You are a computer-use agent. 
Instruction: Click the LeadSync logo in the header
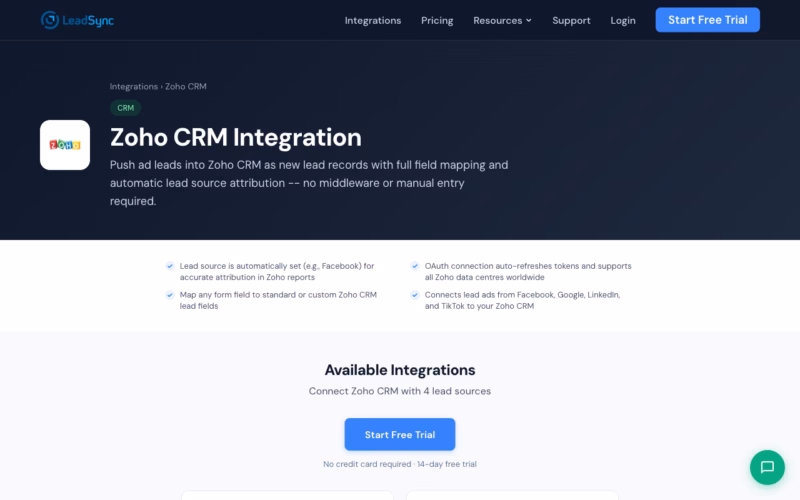coord(77,20)
